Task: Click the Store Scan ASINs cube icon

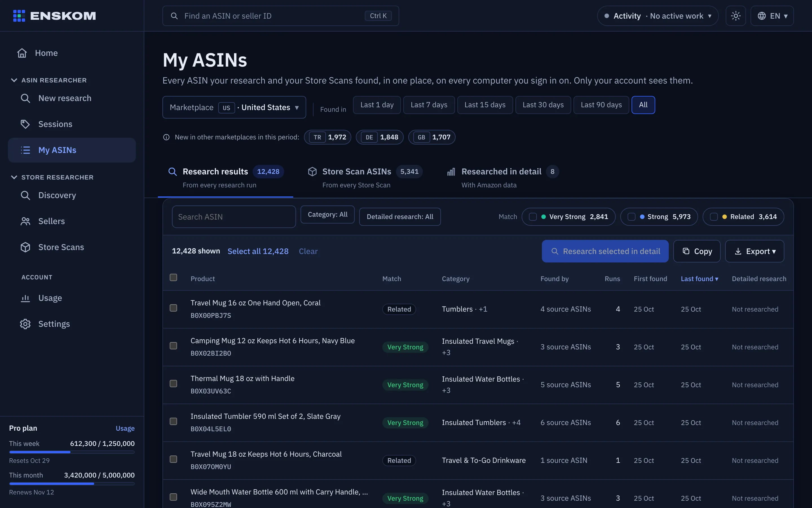Action: [312, 172]
